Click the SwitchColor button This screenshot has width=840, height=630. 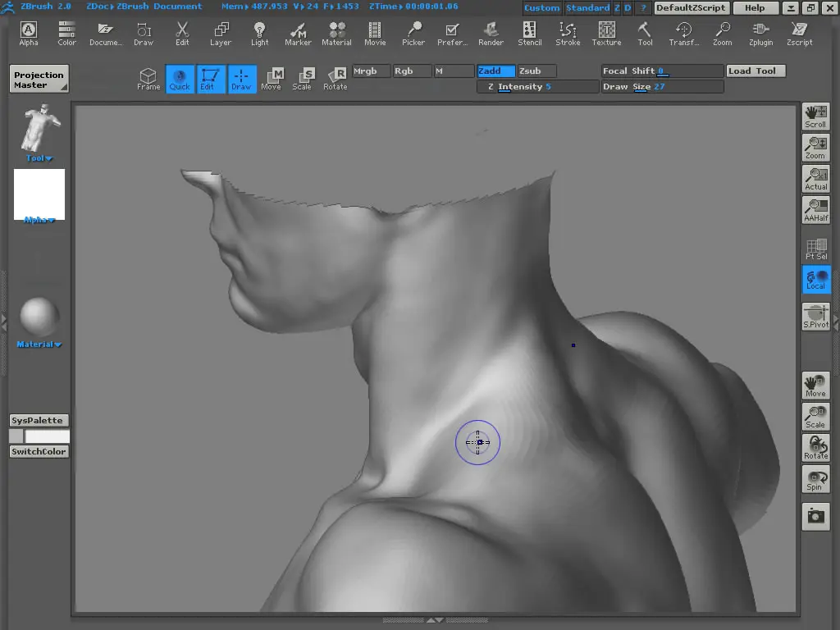tap(39, 452)
